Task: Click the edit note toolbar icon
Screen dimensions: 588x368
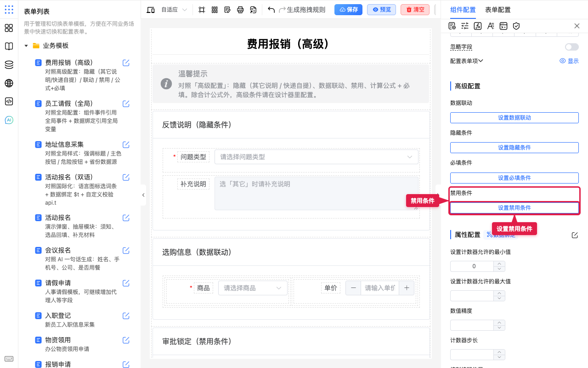Action: pos(227,10)
